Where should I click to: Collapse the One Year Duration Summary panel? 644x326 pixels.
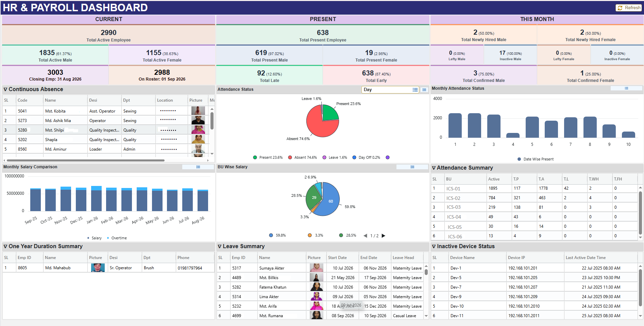[x=5, y=246]
